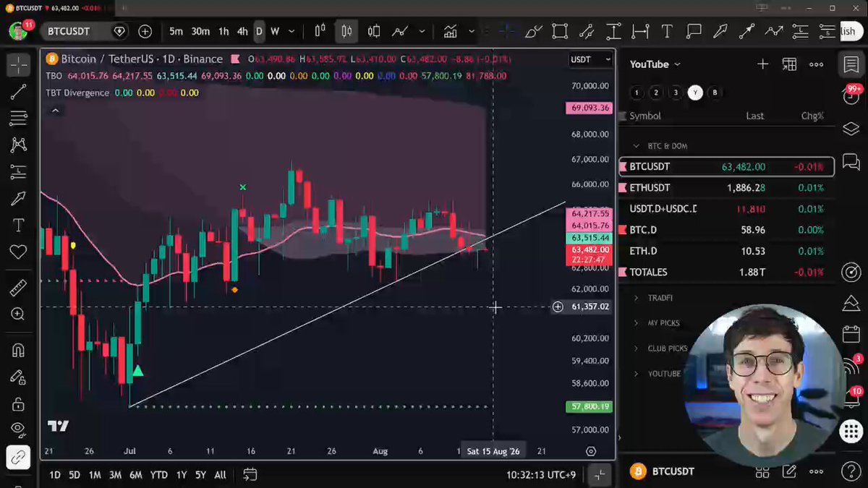The width and height of the screenshot is (868, 488).
Task: Open the USDT currency dropdown
Action: click(591, 59)
